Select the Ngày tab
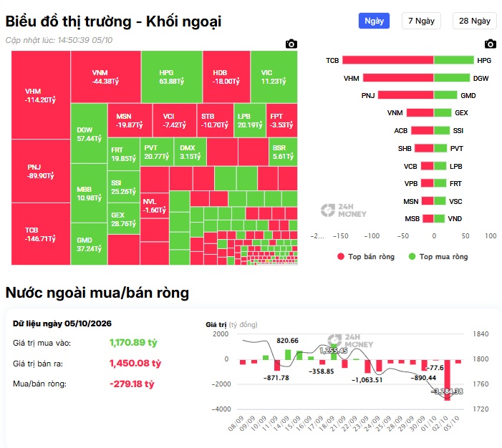Viewport: 502px width, 448px height. pos(374,21)
